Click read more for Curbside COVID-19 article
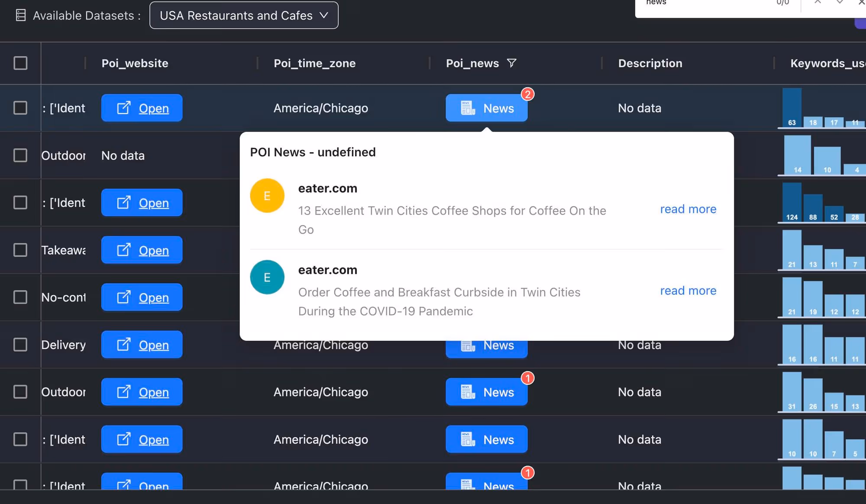This screenshot has width=866, height=504. (688, 291)
